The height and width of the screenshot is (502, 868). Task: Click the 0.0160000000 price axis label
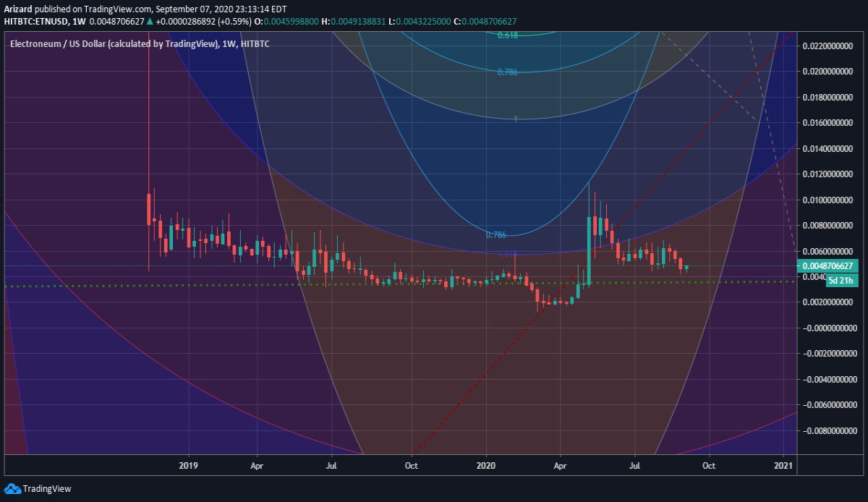tap(829, 123)
